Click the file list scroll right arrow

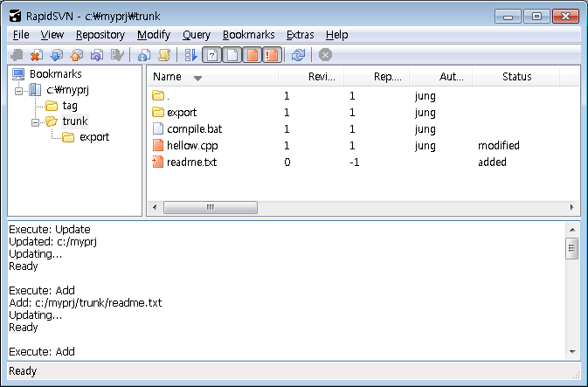pos(572,207)
